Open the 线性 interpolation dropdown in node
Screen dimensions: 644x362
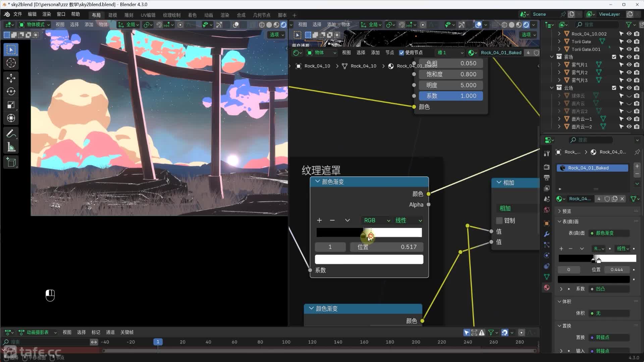[x=408, y=220]
